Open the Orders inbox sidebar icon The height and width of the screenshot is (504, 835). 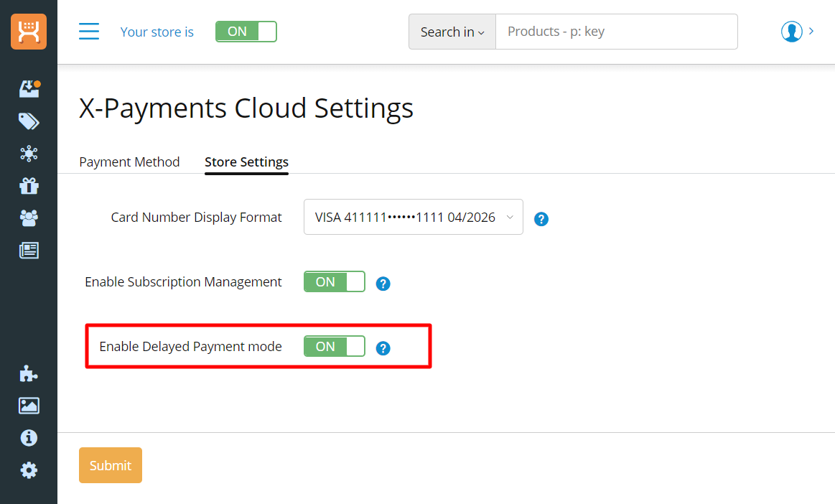click(x=29, y=88)
